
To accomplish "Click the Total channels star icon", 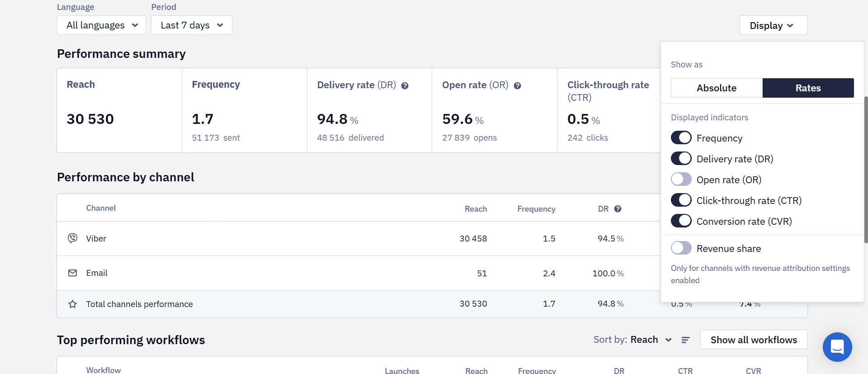I will click(72, 304).
